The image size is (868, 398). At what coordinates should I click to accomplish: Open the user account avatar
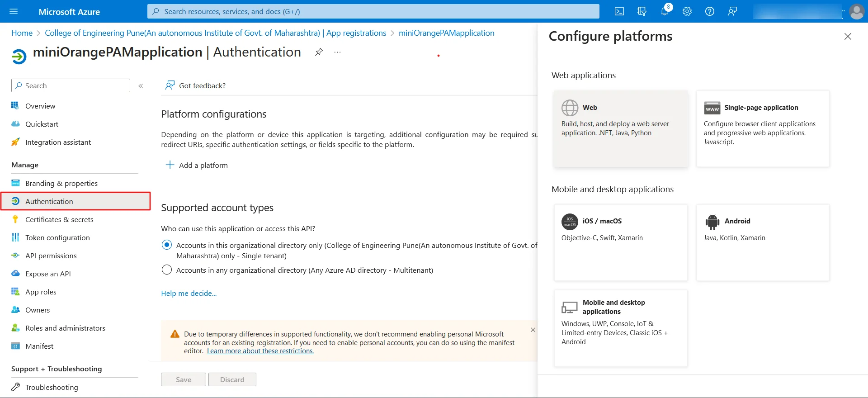[857, 11]
